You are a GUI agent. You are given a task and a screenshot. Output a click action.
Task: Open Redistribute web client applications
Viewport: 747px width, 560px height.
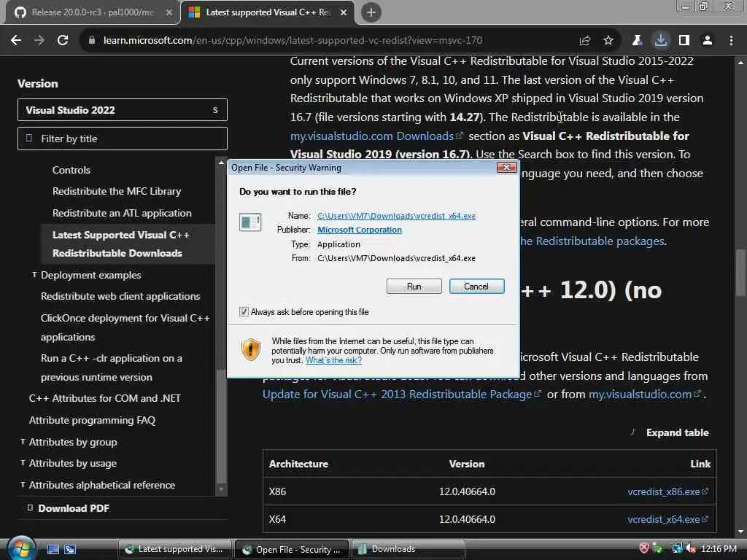pos(120,296)
